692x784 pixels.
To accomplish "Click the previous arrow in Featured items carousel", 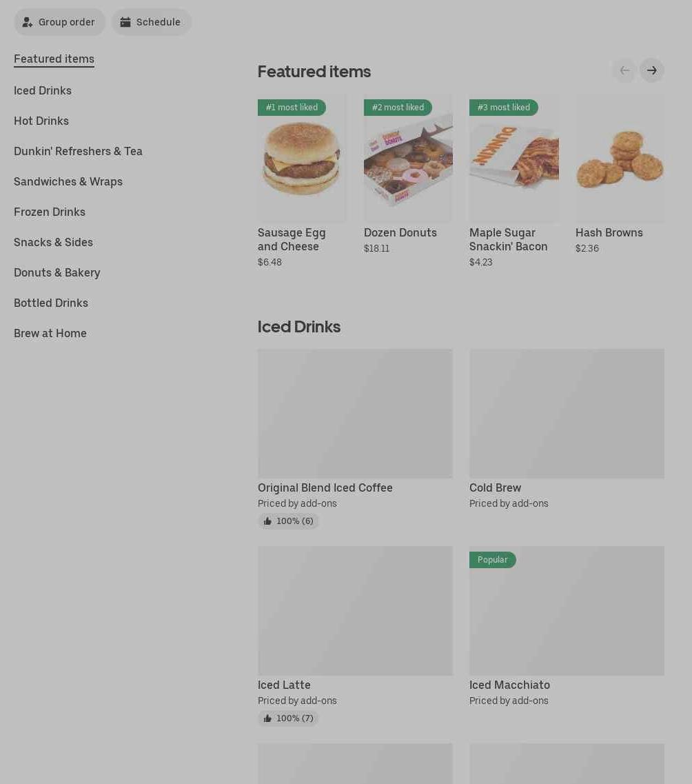I will pyautogui.click(x=624, y=70).
